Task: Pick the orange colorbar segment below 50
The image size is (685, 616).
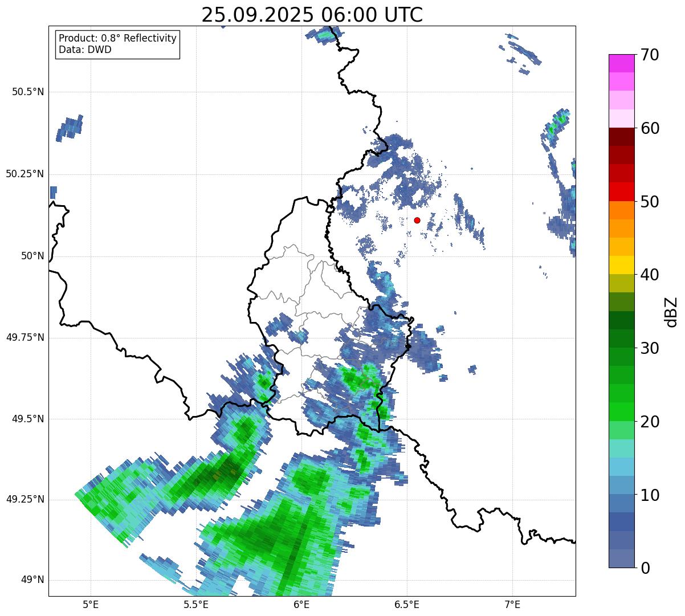Action: 622,210
